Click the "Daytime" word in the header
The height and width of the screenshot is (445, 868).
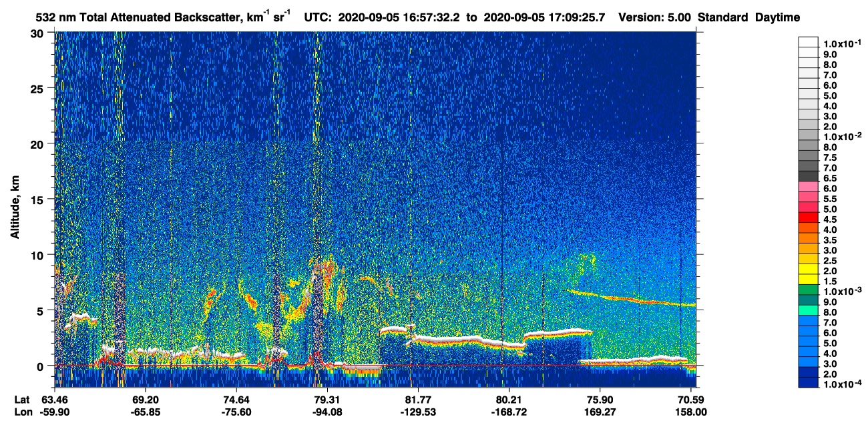coord(777,18)
